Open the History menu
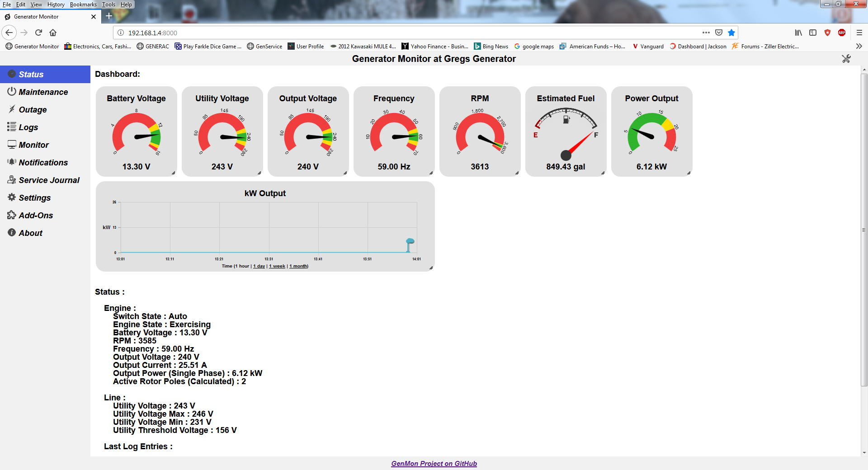This screenshot has height=470, width=868. (56, 5)
